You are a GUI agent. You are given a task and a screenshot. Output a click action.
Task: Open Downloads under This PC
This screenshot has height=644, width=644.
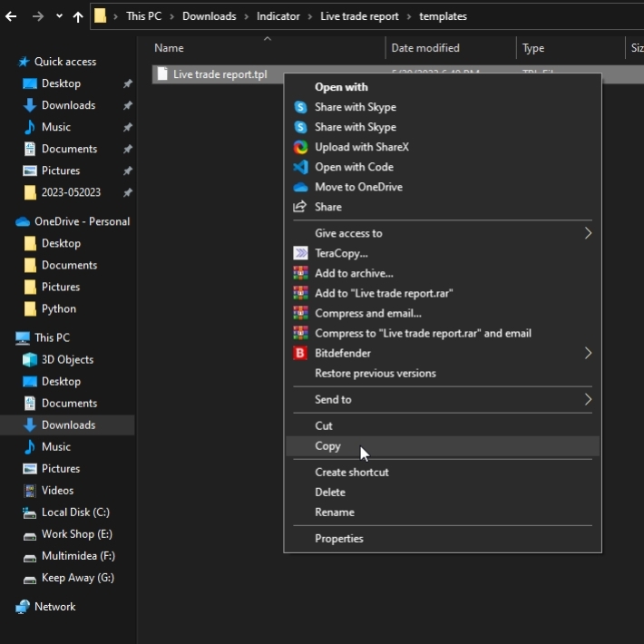click(x=68, y=425)
